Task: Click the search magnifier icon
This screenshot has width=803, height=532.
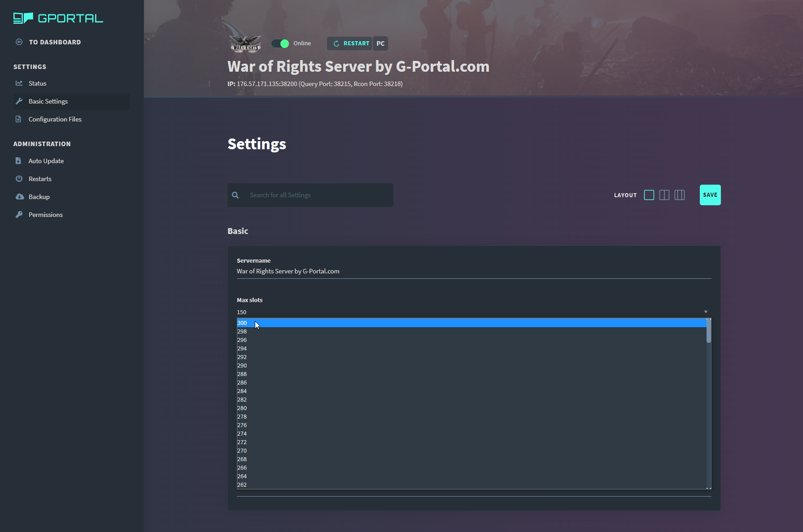Action: [x=235, y=195]
